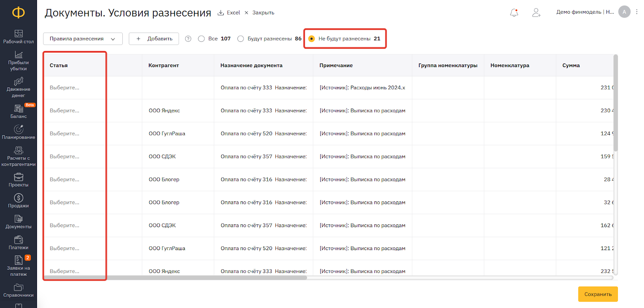Image resolution: width=644 pixels, height=308 pixels.
Task: Select the Все 107 radio option
Action: click(x=202, y=39)
